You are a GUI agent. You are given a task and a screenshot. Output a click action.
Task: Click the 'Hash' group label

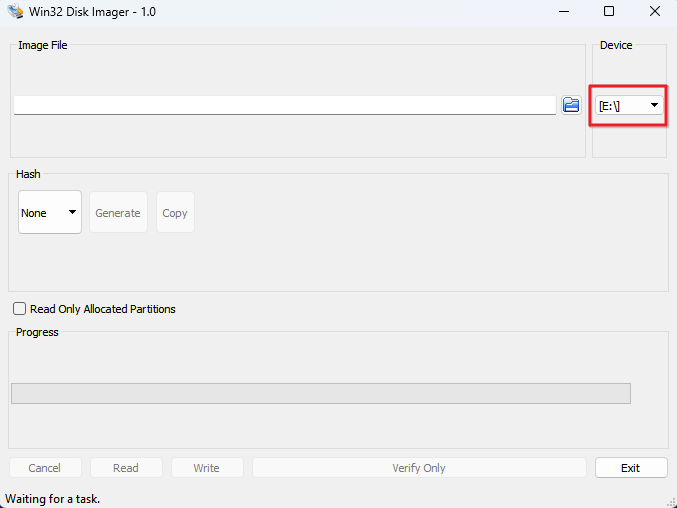pyautogui.click(x=28, y=174)
